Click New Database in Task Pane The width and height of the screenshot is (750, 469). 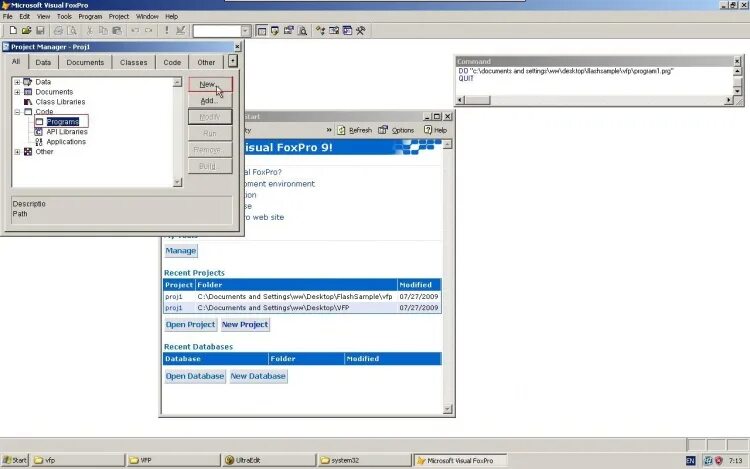click(258, 376)
